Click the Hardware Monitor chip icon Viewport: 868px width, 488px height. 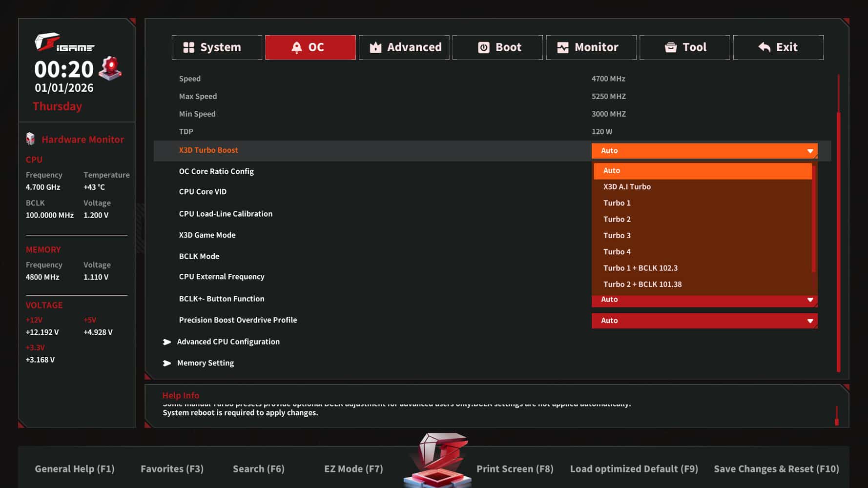[30, 139]
